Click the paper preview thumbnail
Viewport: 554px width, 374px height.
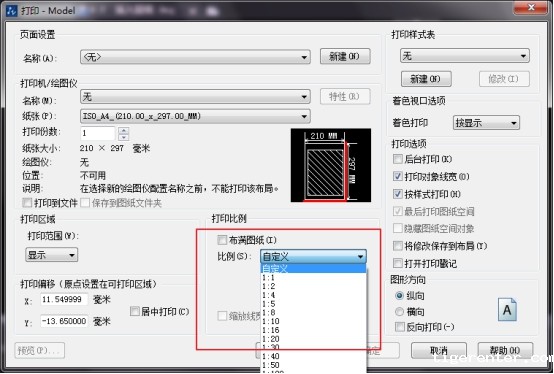[x=331, y=165]
